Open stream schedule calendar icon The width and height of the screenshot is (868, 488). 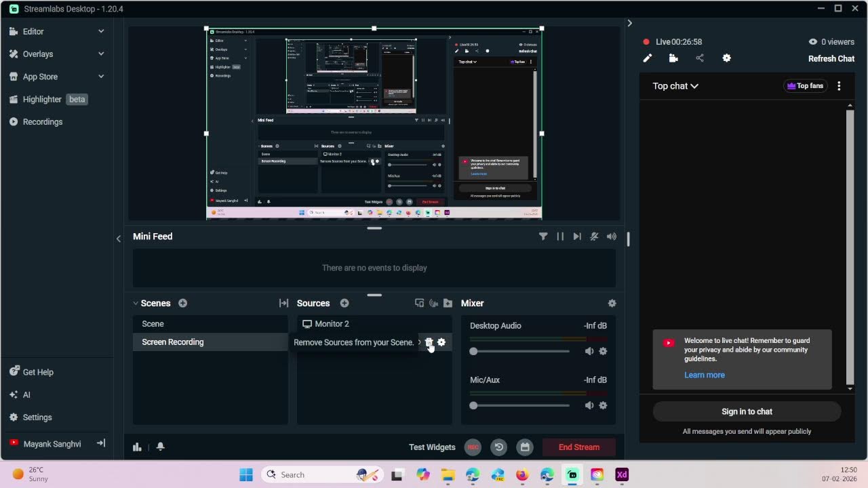coord(524,447)
